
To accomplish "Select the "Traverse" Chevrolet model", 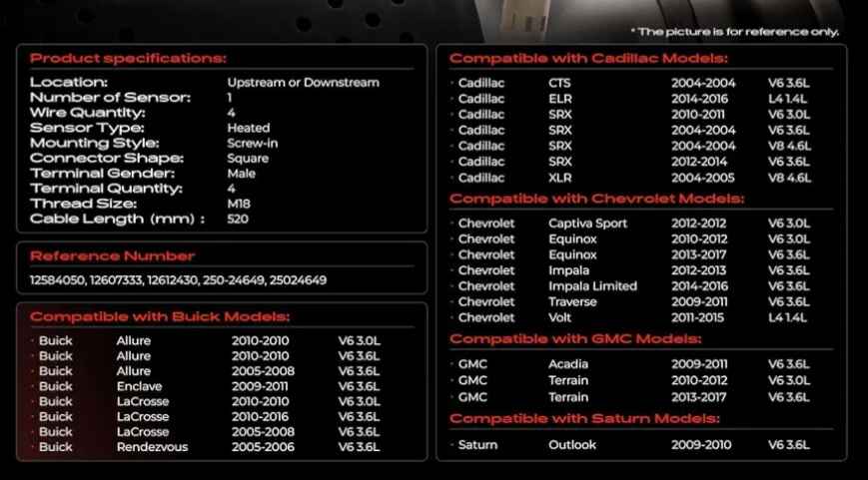I will [x=572, y=302].
